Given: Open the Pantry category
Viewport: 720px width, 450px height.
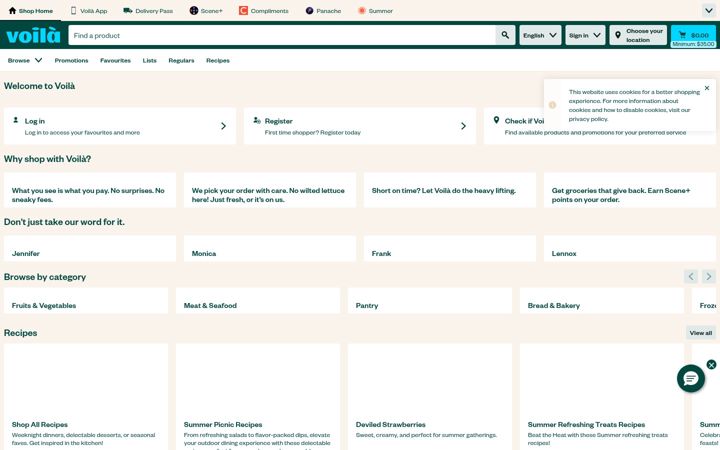Looking at the screenshot, I should [430, 301].
